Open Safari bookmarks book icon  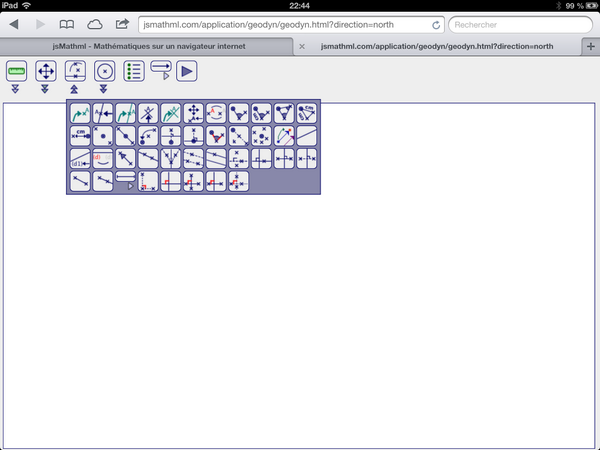pyautogui.click(x=67, y=24)
